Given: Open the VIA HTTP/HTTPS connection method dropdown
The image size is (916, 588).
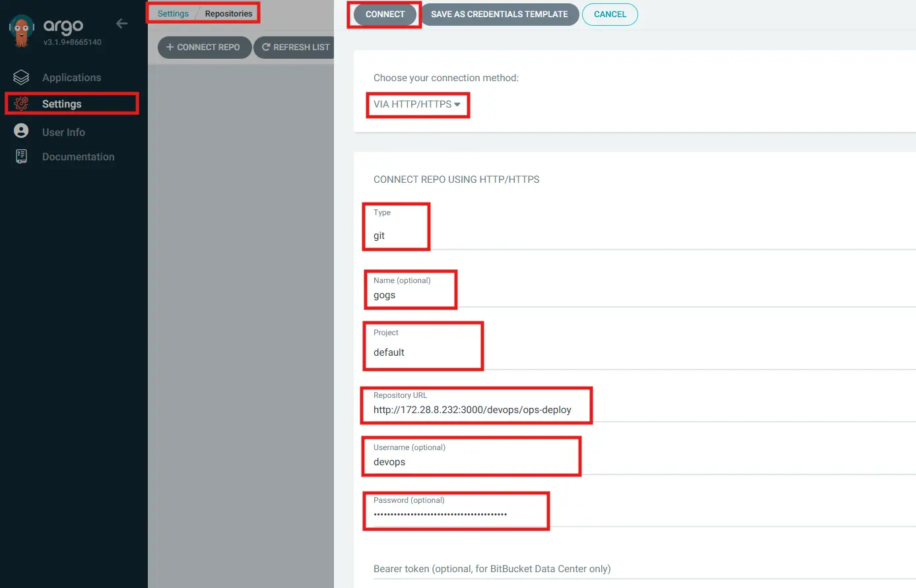Looking at the screenshot, I should click(417, 105).
